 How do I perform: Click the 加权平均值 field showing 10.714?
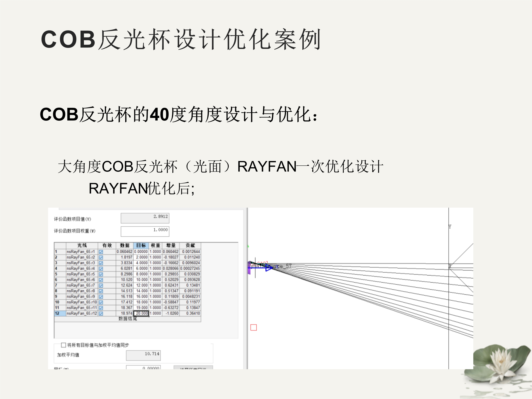point(143,355)
